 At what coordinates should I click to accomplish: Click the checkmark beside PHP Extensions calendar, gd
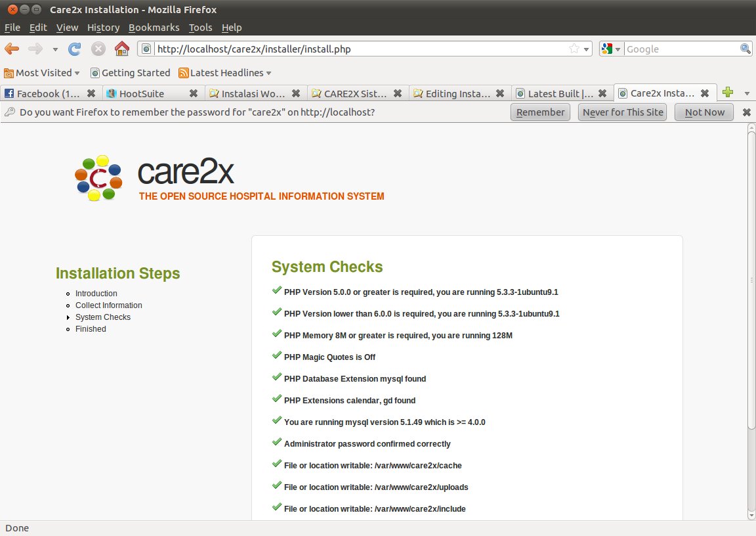(x=277, y=399)
